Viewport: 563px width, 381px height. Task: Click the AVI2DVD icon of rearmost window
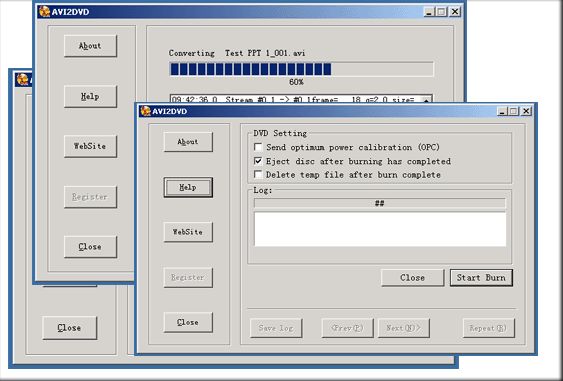click(22, 79)
